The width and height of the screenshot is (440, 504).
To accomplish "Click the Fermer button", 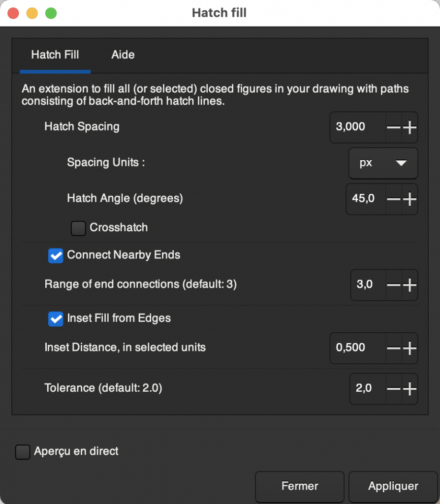I will click(300, 487).
